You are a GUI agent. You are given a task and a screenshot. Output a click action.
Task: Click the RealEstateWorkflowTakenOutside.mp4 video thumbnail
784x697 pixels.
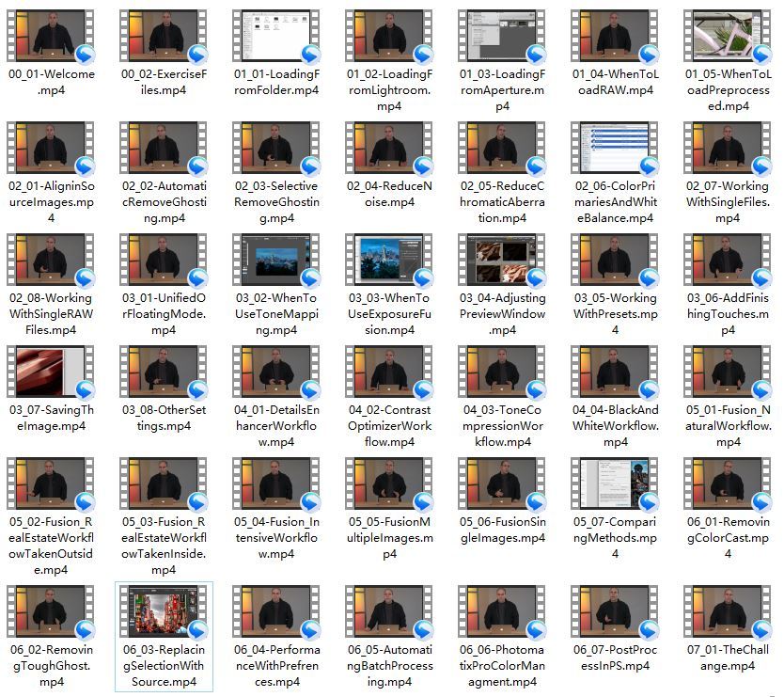(51, 484)
